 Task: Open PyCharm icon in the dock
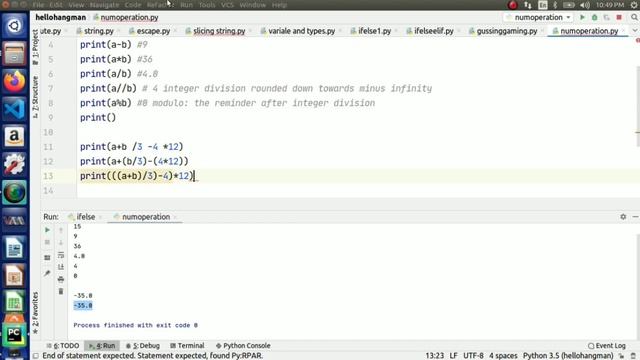click(x=14, y=335)
